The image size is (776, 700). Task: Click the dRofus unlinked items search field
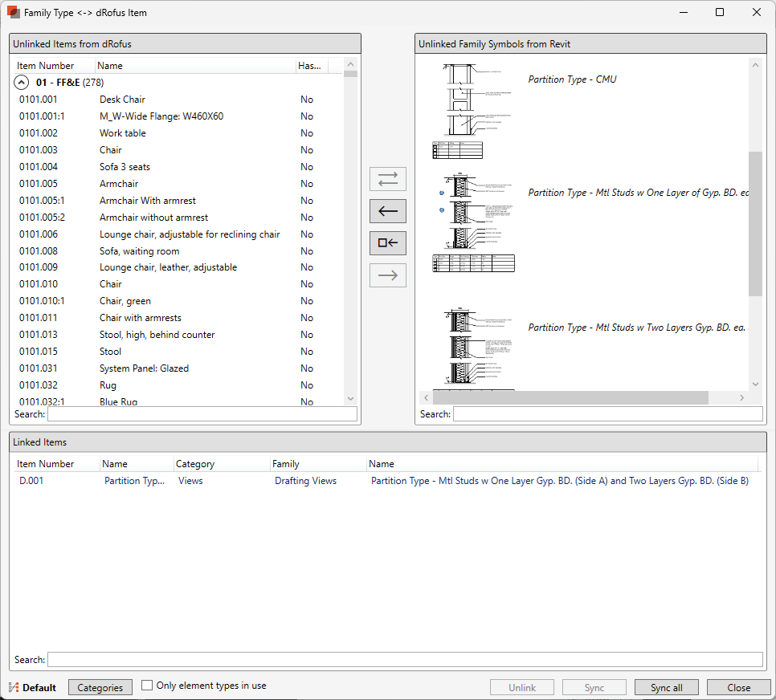coord(202,414)
